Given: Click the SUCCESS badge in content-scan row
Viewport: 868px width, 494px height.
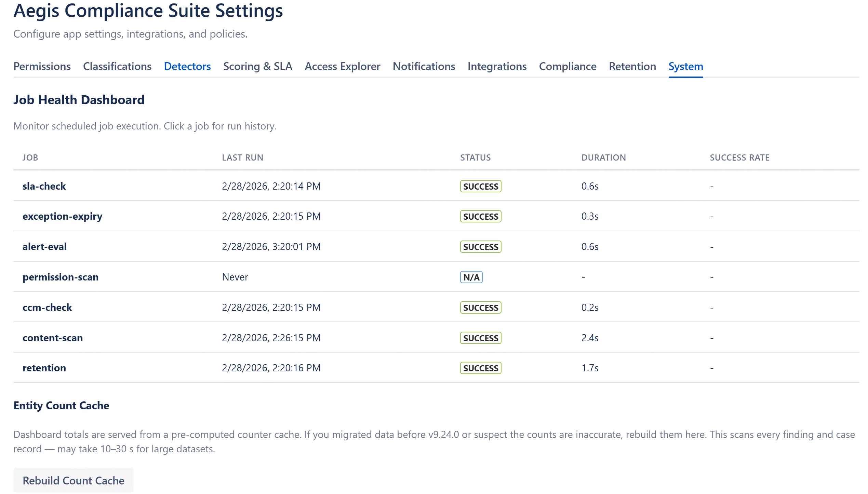Looking at the screenshot, I should click(x=481, y=338).
